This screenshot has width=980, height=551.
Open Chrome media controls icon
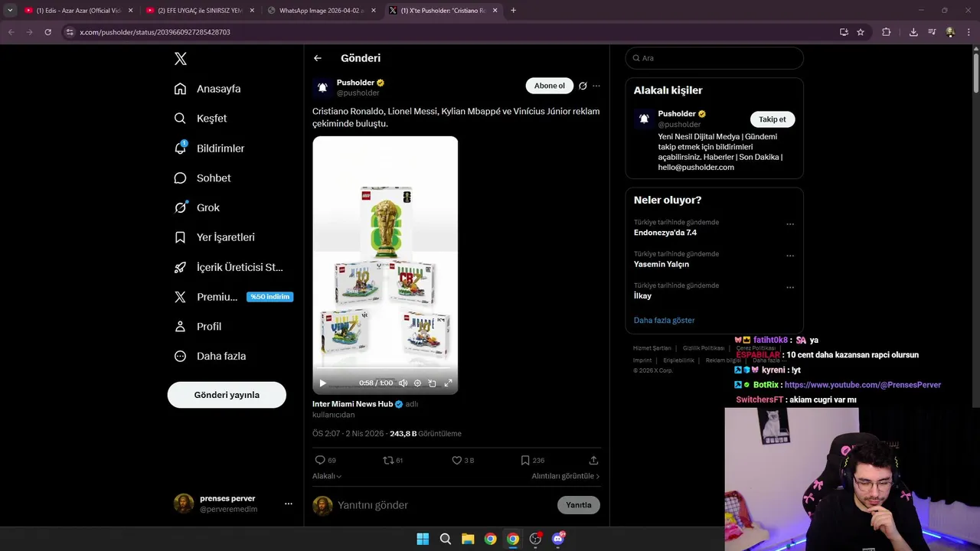[x=932, y=32]
